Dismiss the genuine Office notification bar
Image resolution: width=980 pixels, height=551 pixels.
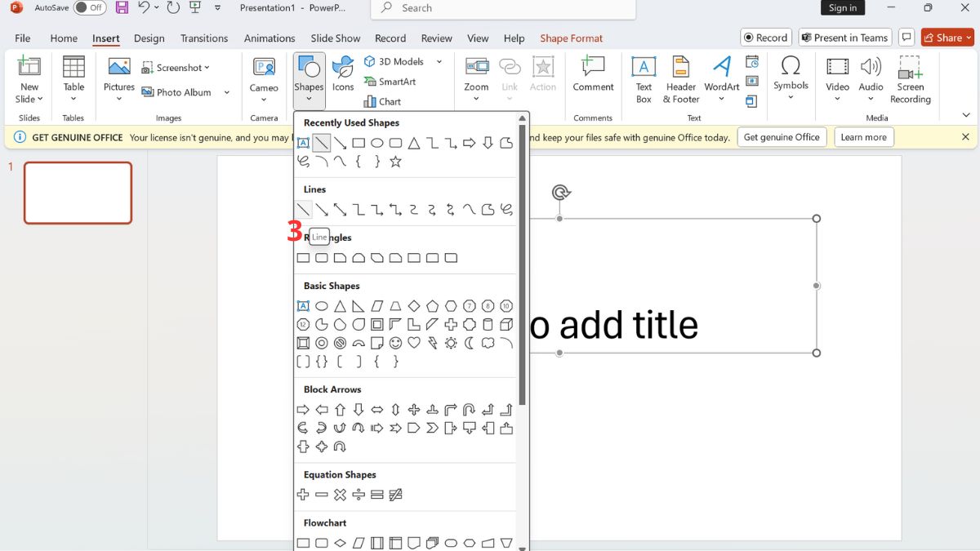click(x=965, y=137)
